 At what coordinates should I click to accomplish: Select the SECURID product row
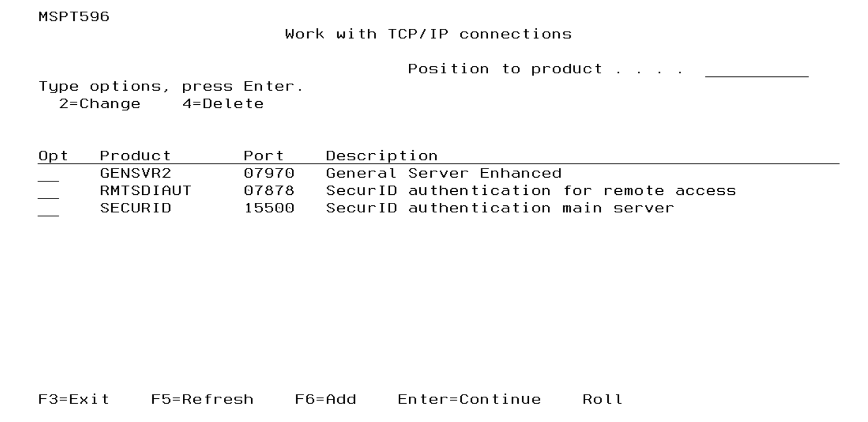[134, 208]
